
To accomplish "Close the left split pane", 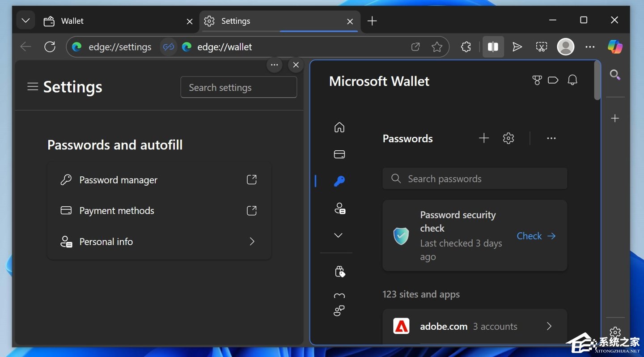I will click(296, 65).
